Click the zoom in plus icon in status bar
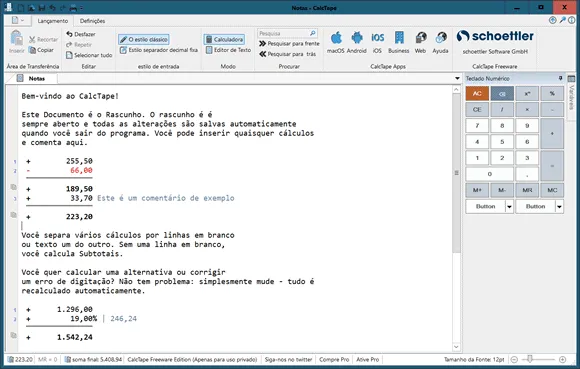 [563, 359]
